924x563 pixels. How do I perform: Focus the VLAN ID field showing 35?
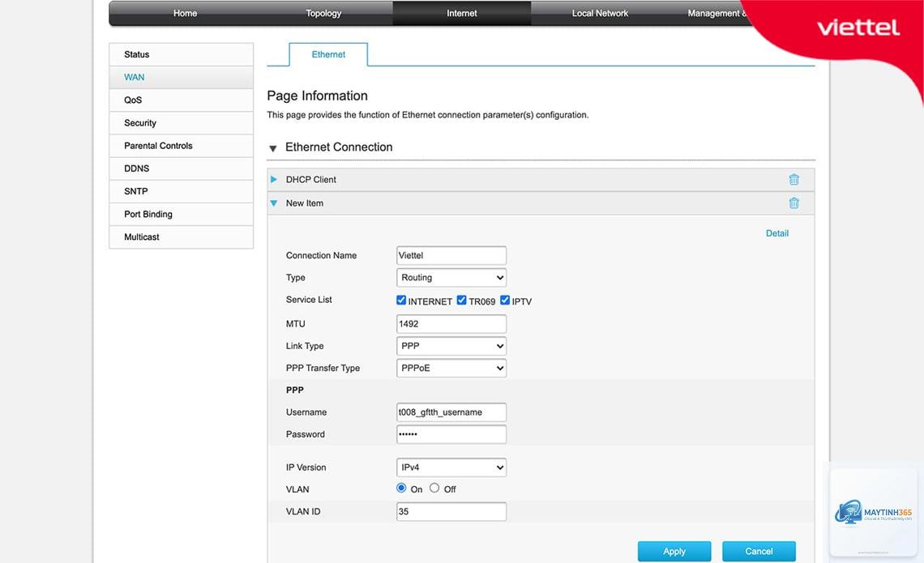click(x=451, y=512)
